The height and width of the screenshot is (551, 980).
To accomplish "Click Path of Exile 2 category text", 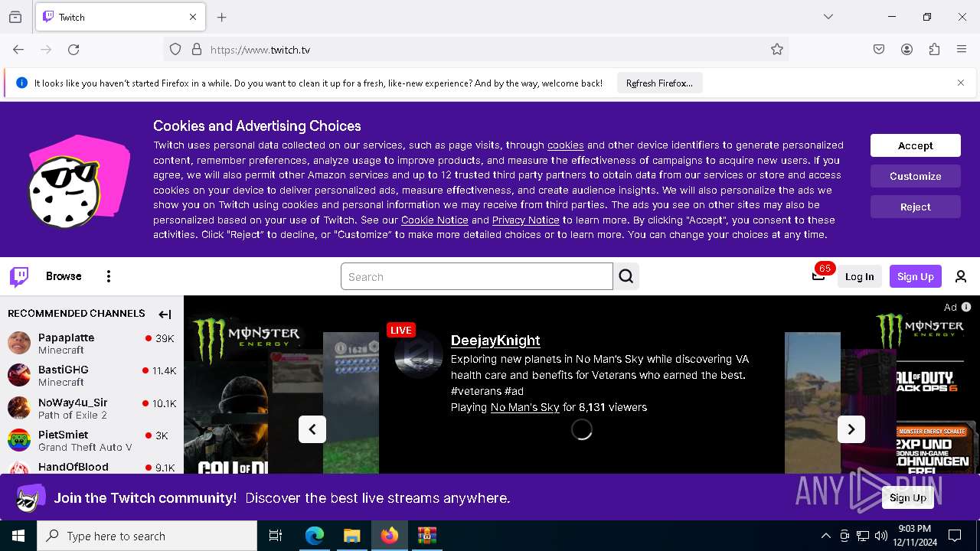I will pos(73,415).
